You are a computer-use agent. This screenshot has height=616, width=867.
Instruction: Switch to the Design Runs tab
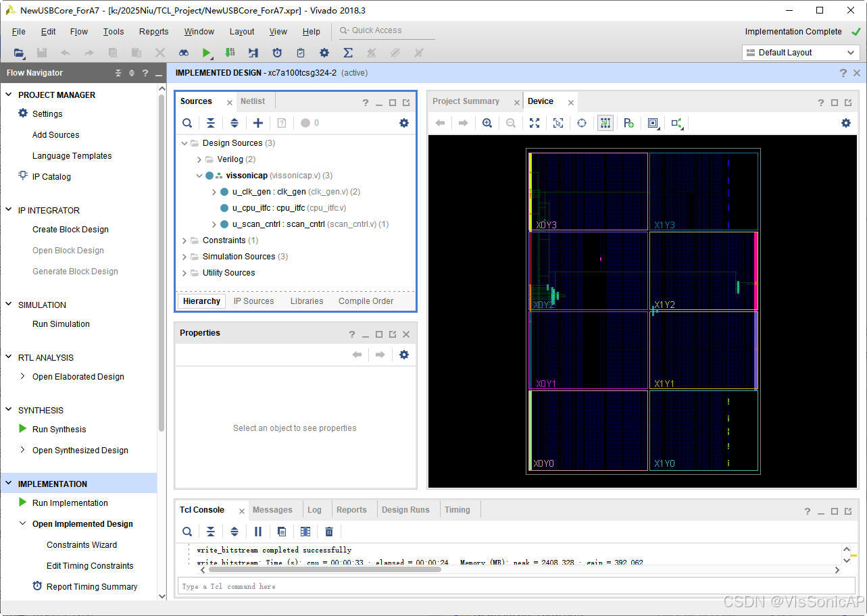click(x=405, y=510)
